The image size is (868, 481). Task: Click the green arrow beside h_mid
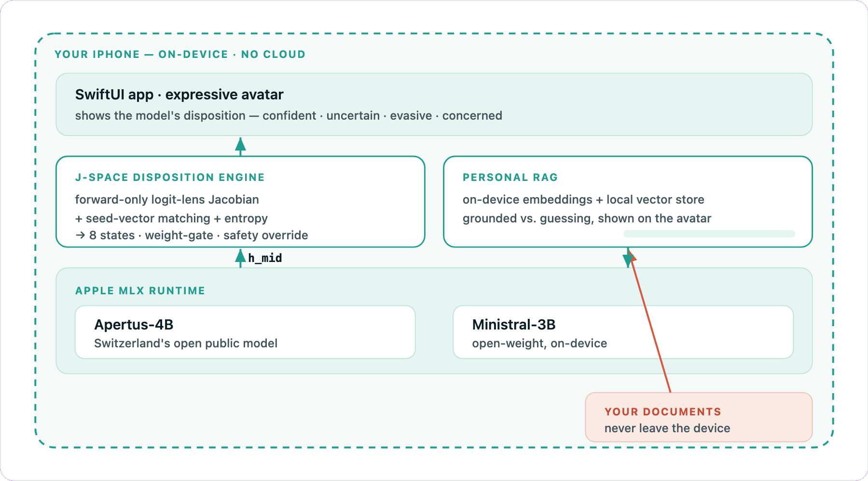pos(240,258)
